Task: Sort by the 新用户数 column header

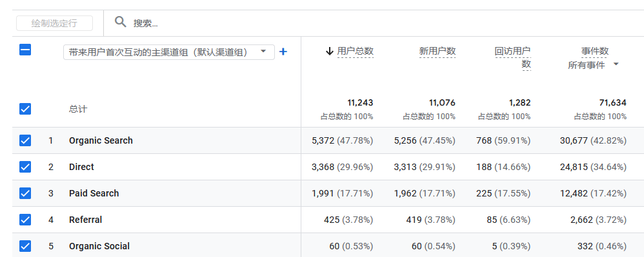Action: point(438,52)
